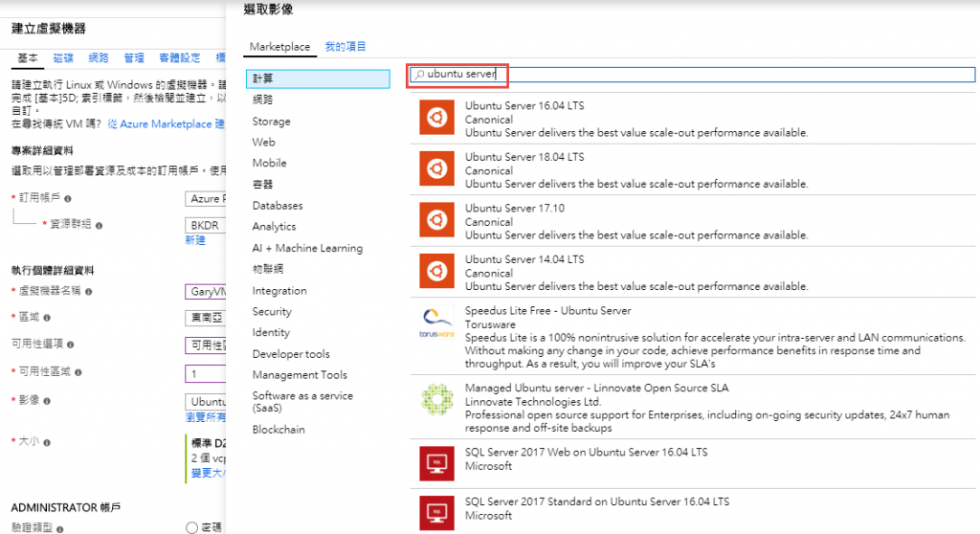Select the Storage category
The height and width of the screenshot is (534, 980).
[271, 122]
